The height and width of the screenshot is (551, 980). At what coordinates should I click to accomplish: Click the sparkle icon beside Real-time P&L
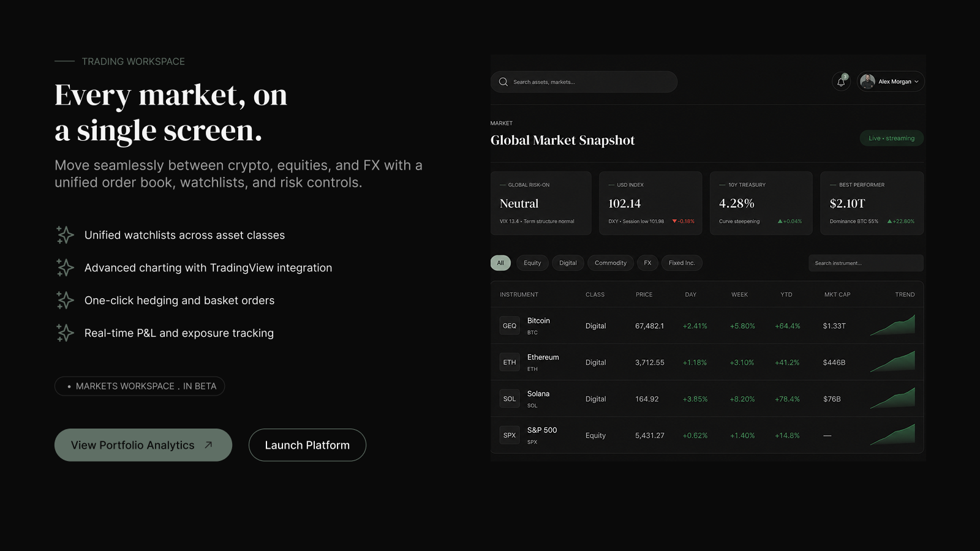65,333
